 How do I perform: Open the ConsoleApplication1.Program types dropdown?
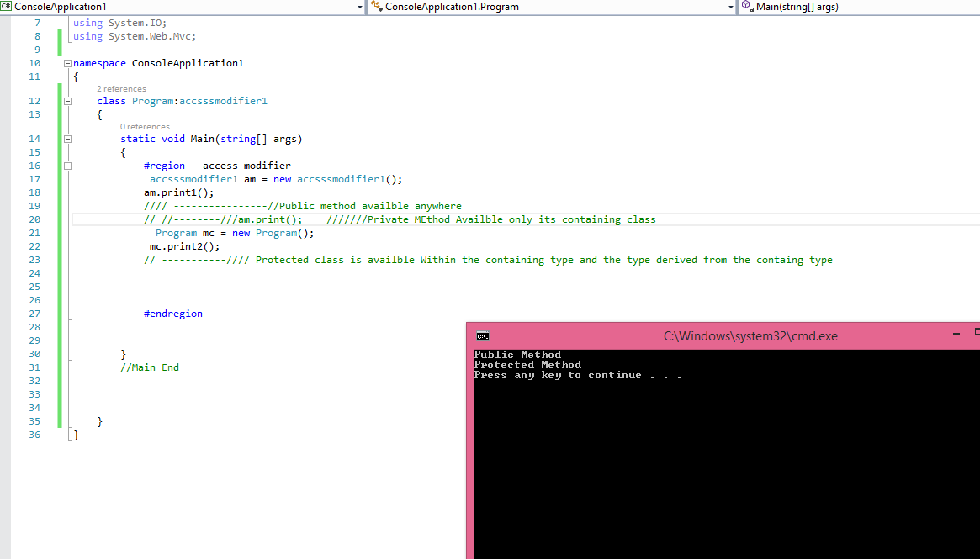731,7
